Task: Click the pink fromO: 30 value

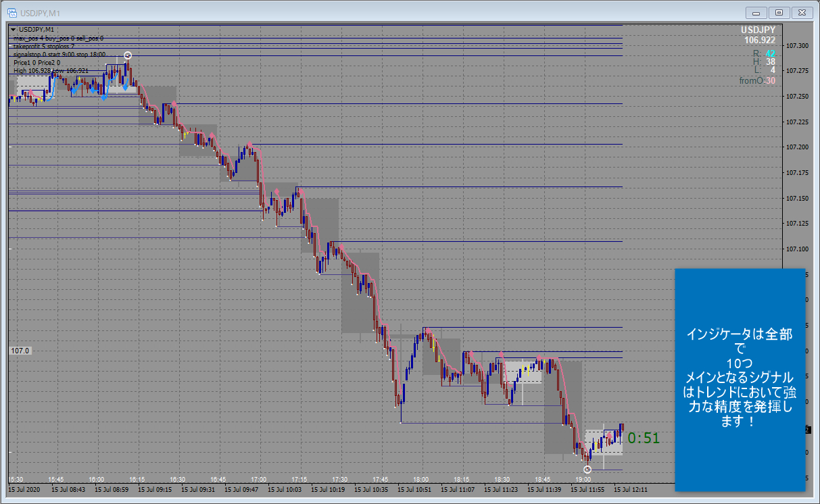Action: tap(770, 80)
